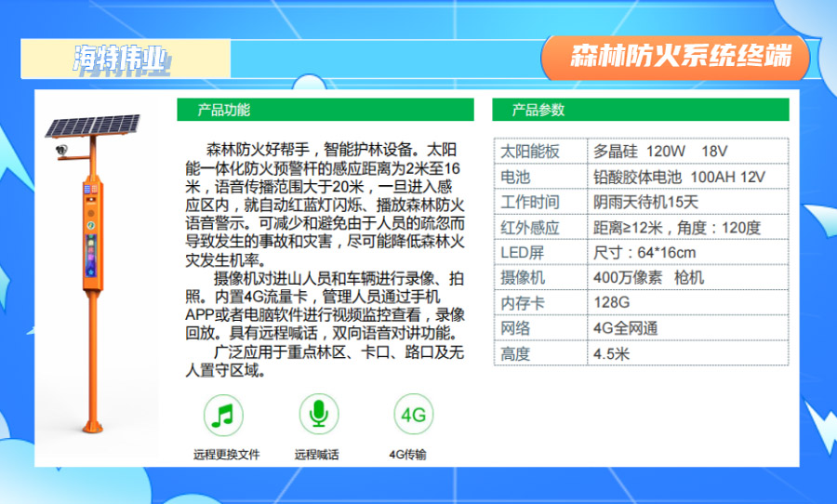Click the 远程更换文件 label
This screenshot has height=504, width=837.
click(226, 455)
